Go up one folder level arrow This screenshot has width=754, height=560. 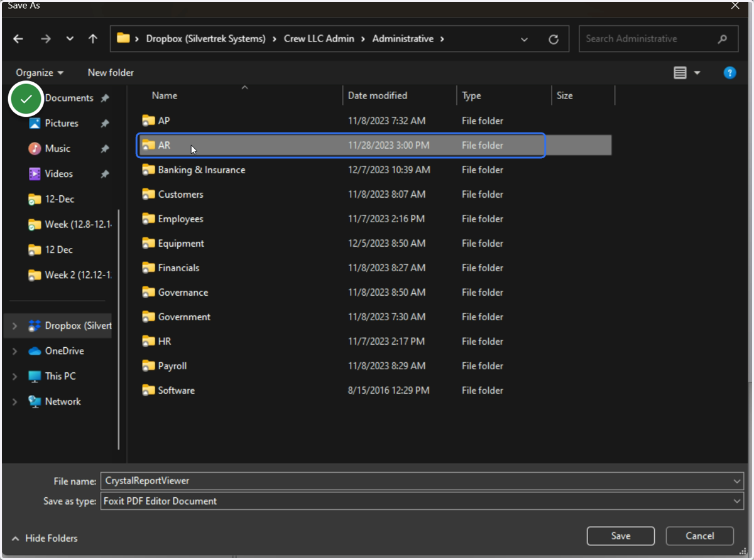tap(93, 39)
